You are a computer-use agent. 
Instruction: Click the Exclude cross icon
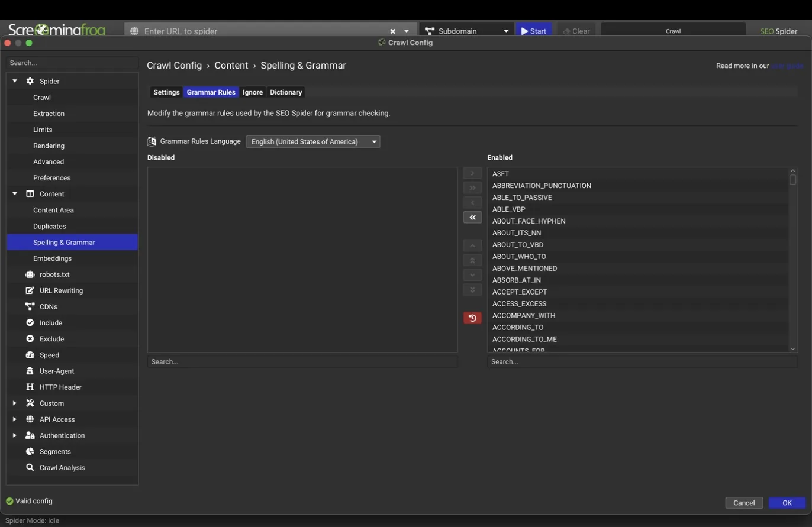[30, 339]
